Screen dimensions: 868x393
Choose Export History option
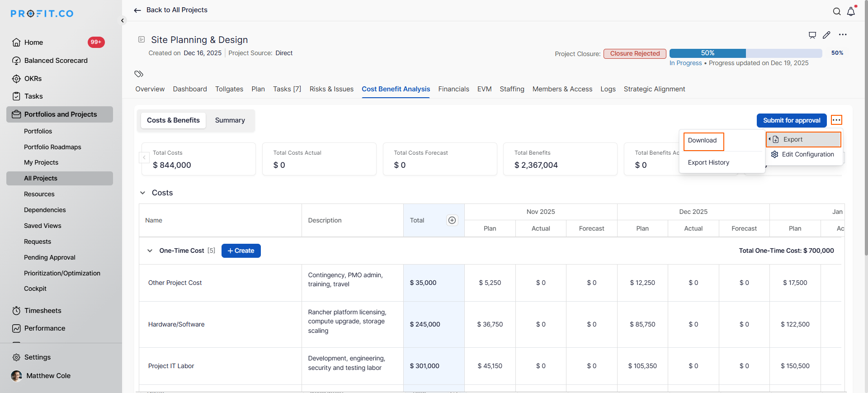tap(708, 162)
